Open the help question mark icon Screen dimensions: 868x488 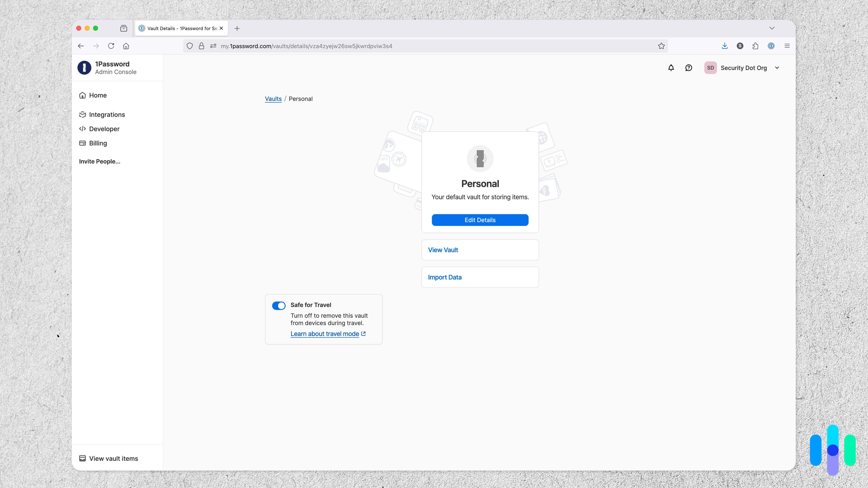tap(689, 68)
